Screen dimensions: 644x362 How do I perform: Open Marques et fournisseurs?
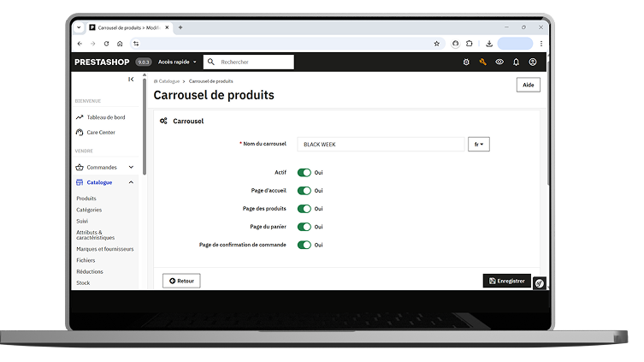coord(104,249)
